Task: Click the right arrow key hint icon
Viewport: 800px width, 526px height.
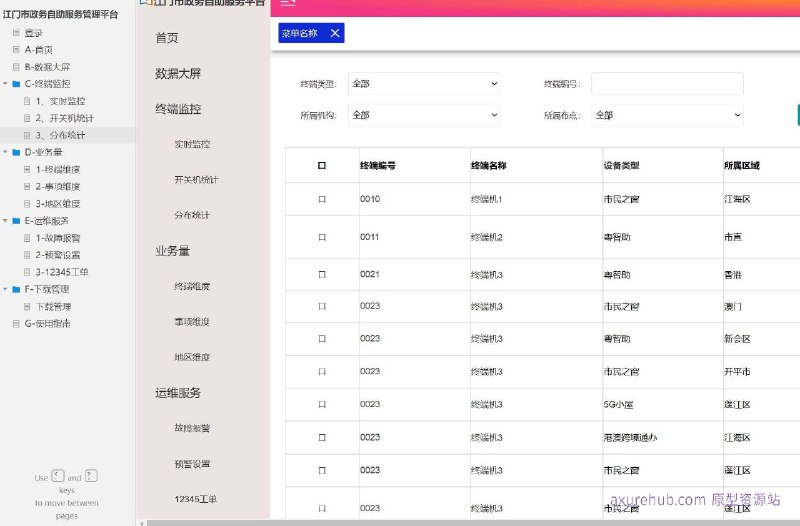Action: click(91, 476)
